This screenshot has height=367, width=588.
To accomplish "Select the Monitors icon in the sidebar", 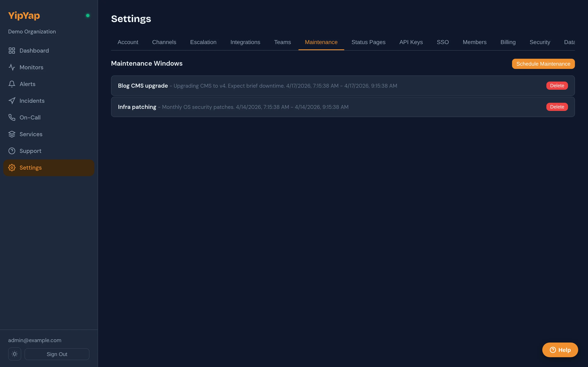I will click(12, 67).
